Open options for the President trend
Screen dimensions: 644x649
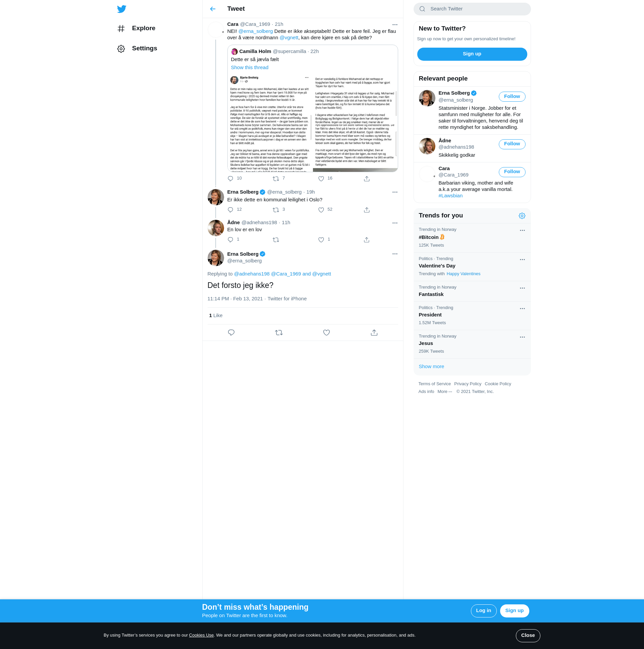(522, 309)
